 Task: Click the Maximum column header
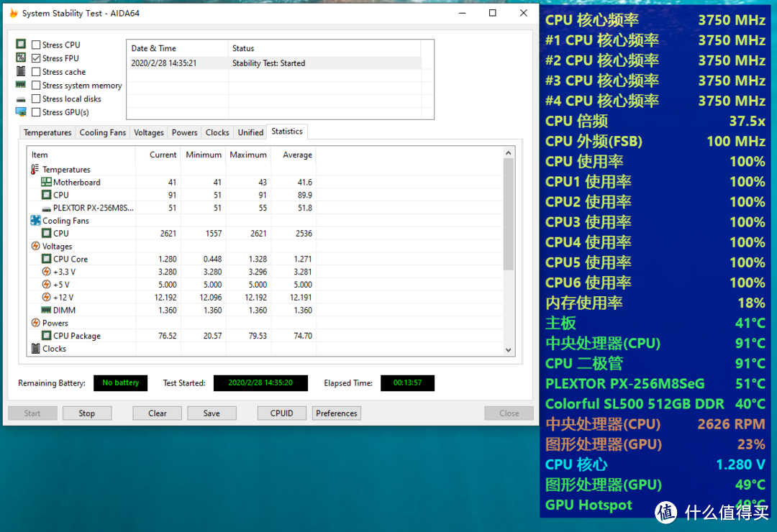click(x=248, y=155)
